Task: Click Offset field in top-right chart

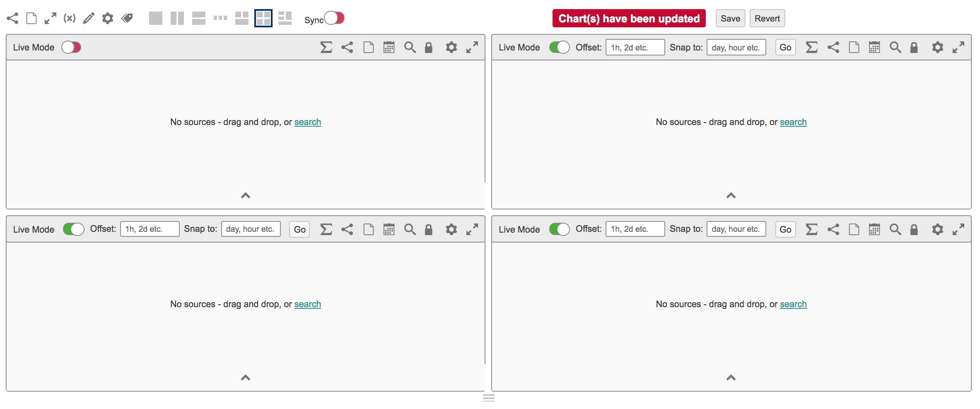Action: (635, 47)
